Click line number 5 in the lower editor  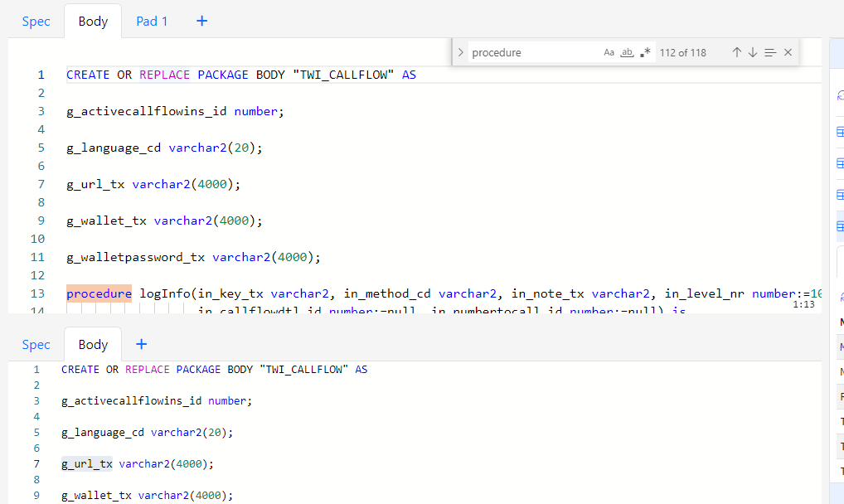(36, 432)
